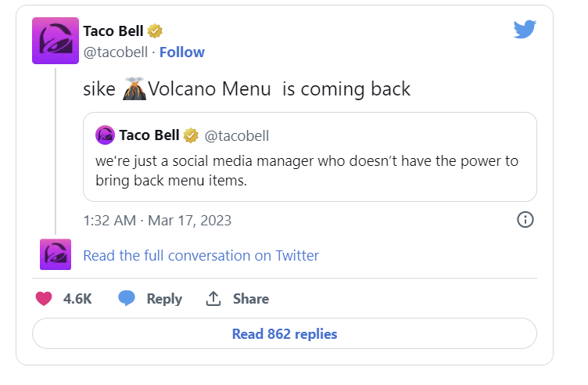Screen dimensions: 588x385
Task: Click the Twitter bird logo
Action: click(x=524, y=30)
